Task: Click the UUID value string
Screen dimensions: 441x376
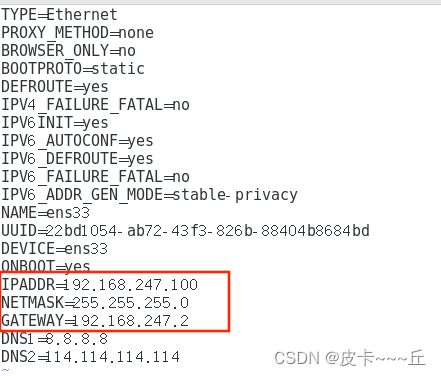Action: tap(208, 231)
